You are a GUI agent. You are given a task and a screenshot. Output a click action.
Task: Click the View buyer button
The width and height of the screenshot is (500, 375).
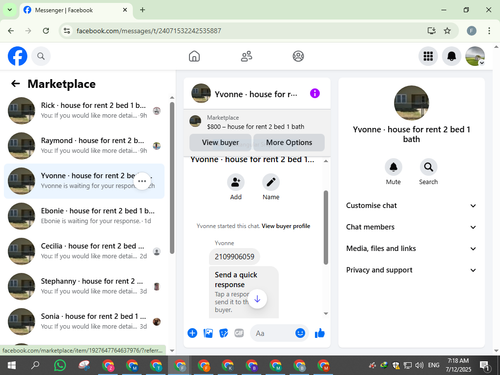[x=220, y=142]
